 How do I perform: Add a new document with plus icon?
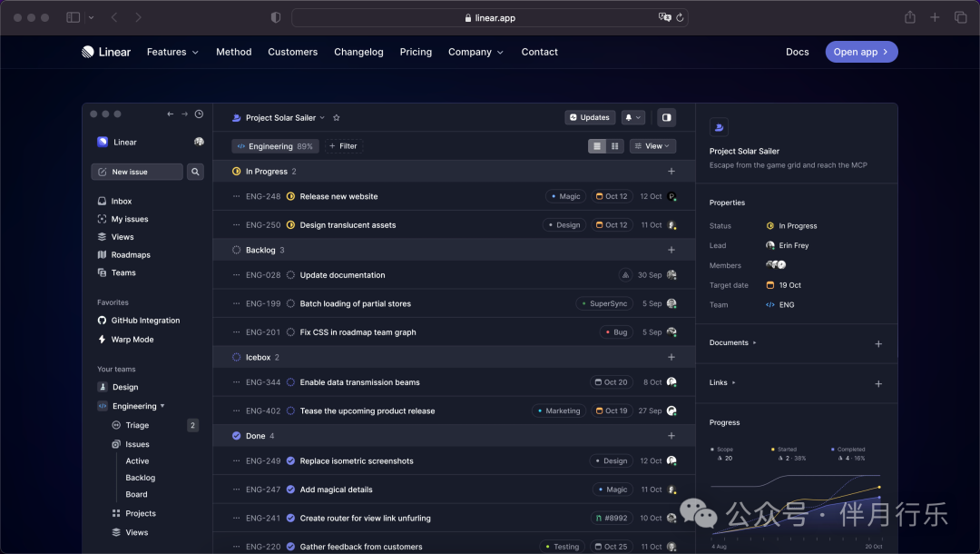pyautogui.click(x=878, y=344)
